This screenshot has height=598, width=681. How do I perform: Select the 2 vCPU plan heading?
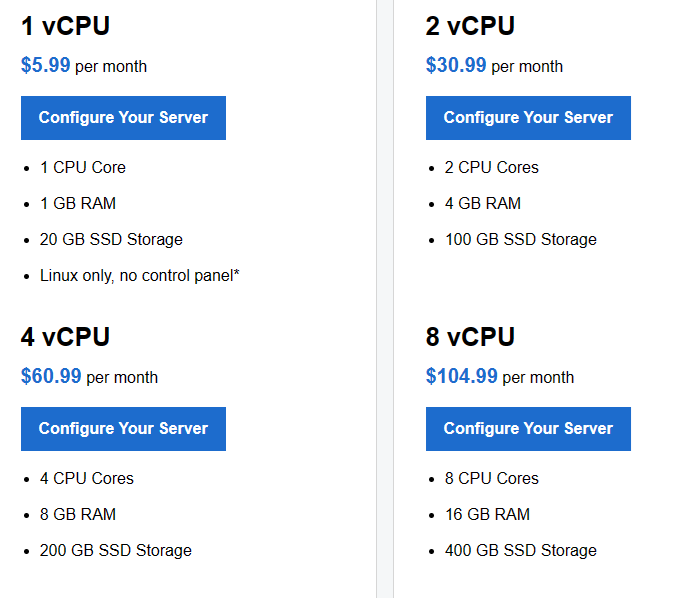pyautogui.click(x=470, y=26)
